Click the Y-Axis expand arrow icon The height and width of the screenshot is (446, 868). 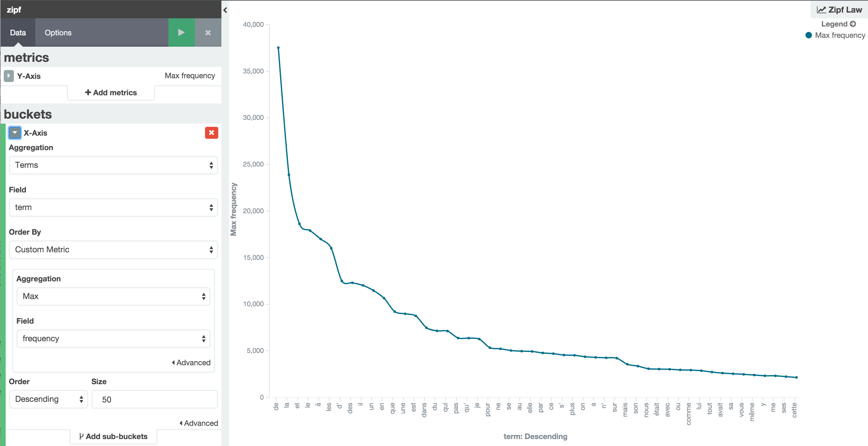(x=9, y=75)
